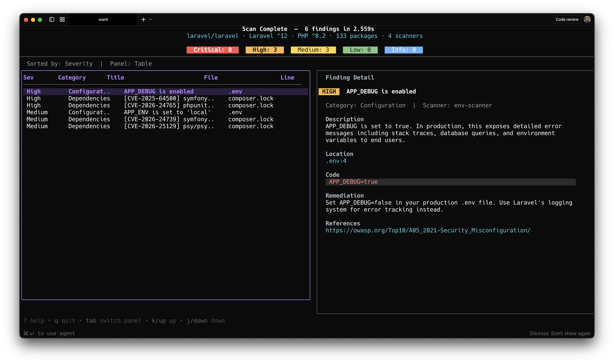Click the Low: 0 severity badge
614x364 pixels.
coord(360,50)
